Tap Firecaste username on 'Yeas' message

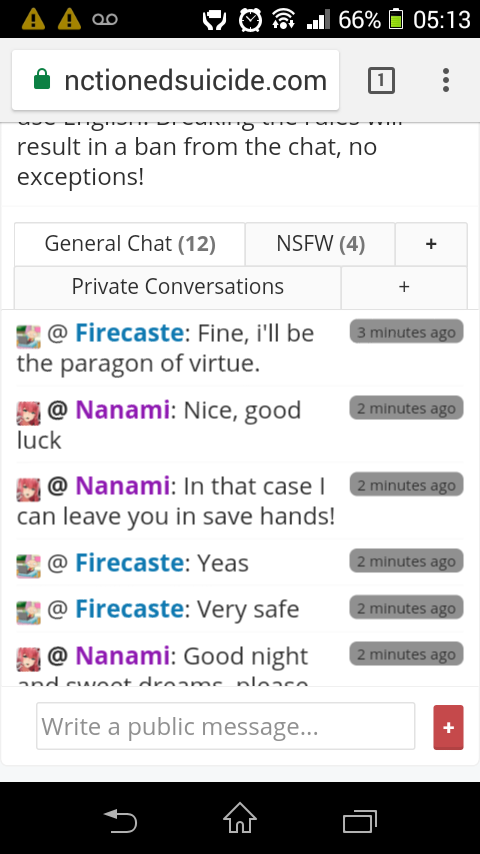(129, 563)
